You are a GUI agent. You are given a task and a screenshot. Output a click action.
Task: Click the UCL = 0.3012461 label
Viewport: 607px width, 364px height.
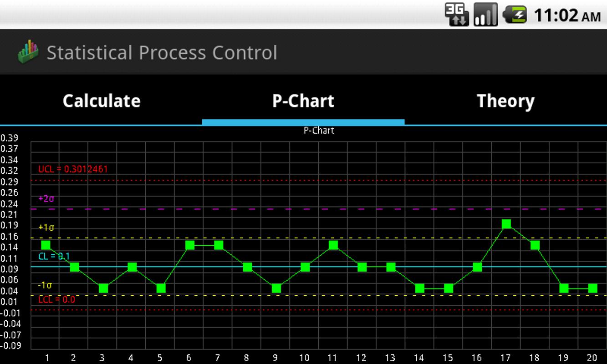[x=73, y=169]
